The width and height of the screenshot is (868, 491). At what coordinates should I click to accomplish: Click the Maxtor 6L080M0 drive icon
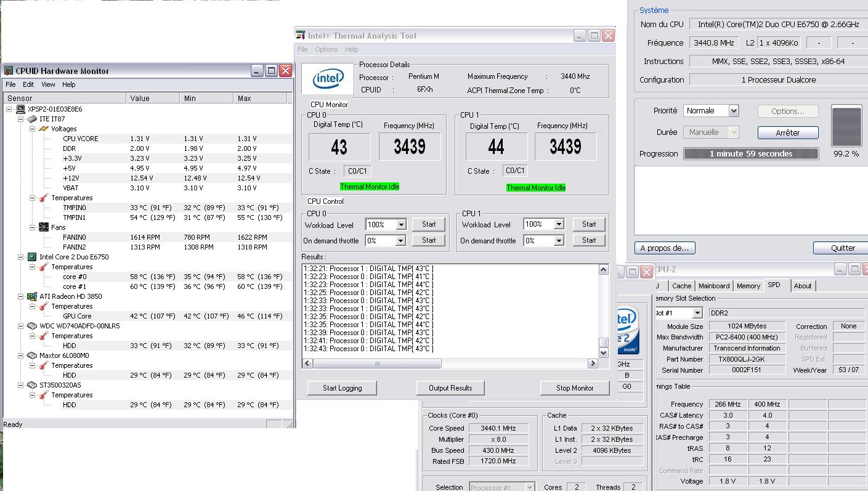(x=32, y=355)
